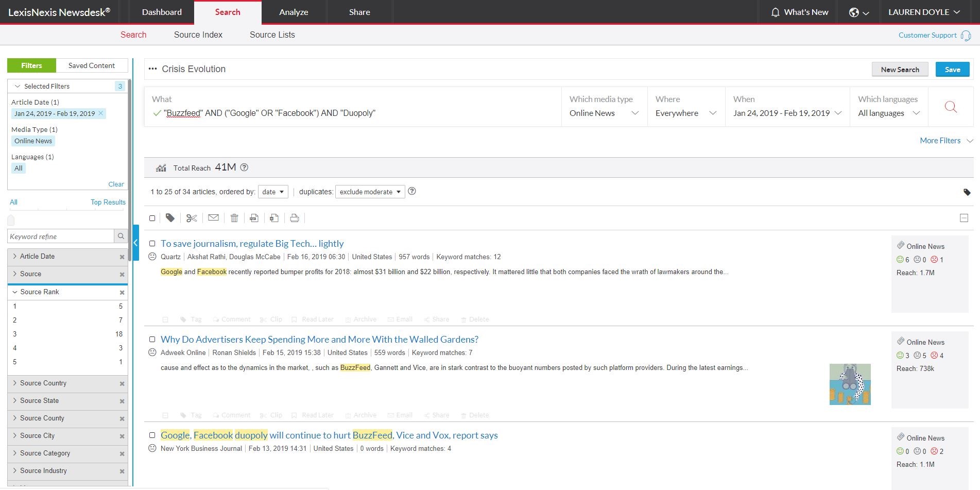This screenshot has width=980, height=490.
Task: Click the email envelope toolbar icon
Action: 213,218
